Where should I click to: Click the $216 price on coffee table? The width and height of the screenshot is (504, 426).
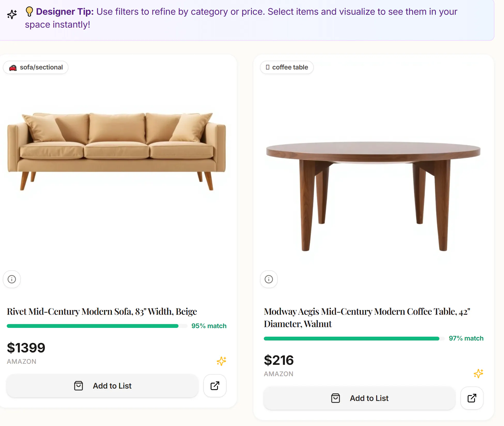point(279,360)
